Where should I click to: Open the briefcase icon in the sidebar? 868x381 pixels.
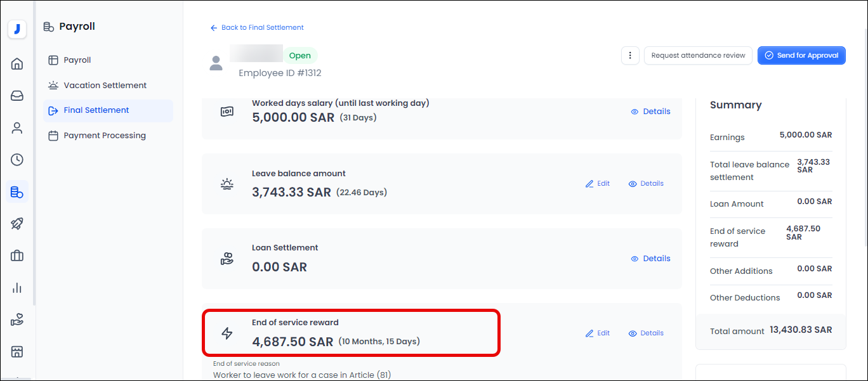tap(16, 255)
